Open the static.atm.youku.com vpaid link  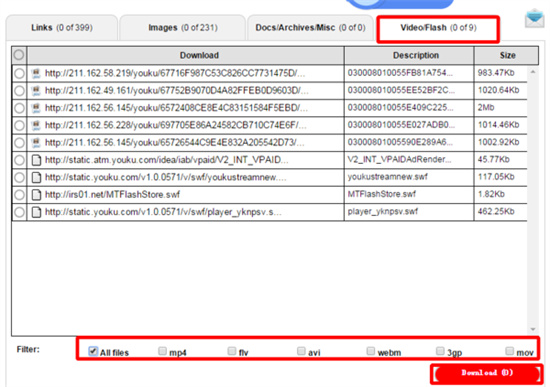coord(167,160)
